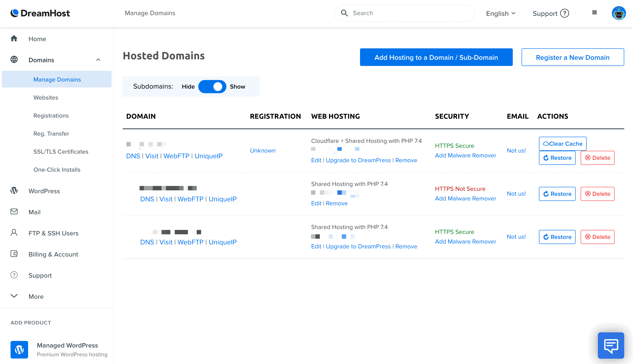Focus the Search input field
This screenshot has width=633, height=364.
click(404, 13)
